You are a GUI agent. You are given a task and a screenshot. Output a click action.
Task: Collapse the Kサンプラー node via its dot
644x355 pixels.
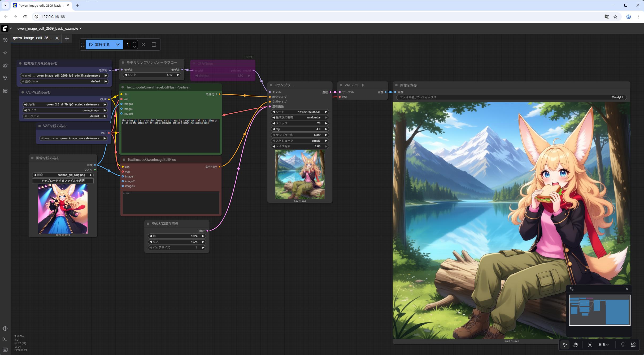[271, 85]
